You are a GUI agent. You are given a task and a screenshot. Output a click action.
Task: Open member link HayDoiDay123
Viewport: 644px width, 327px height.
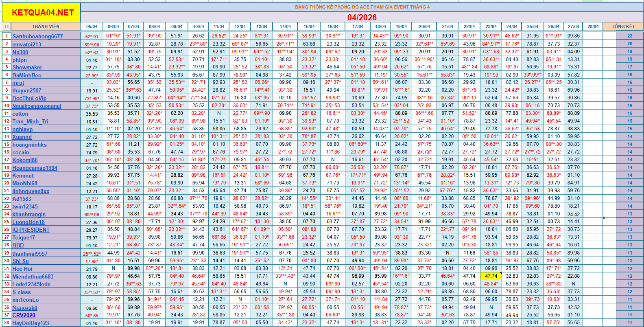tap(31, 323)
